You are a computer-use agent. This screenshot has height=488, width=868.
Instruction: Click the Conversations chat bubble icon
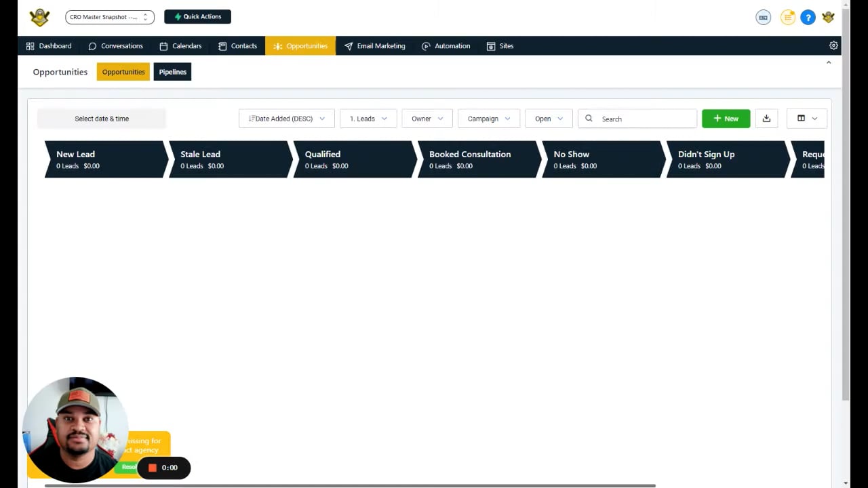tap(92, 46)
